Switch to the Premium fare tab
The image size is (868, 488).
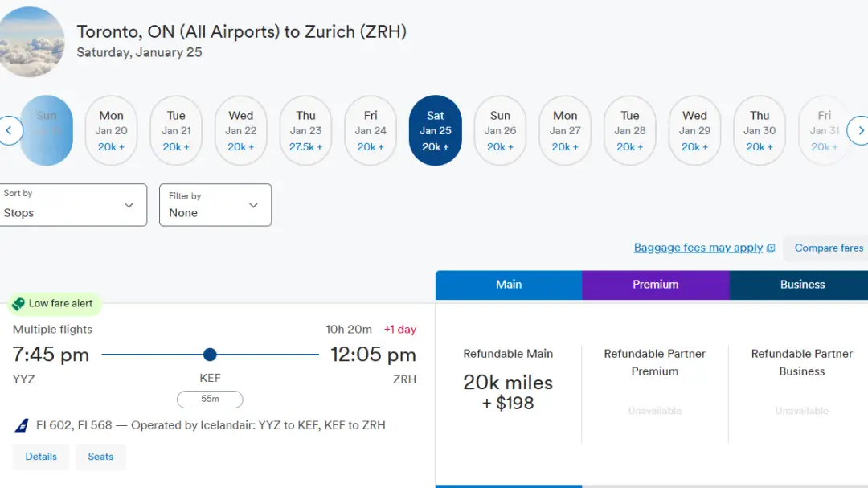[655, 285]
